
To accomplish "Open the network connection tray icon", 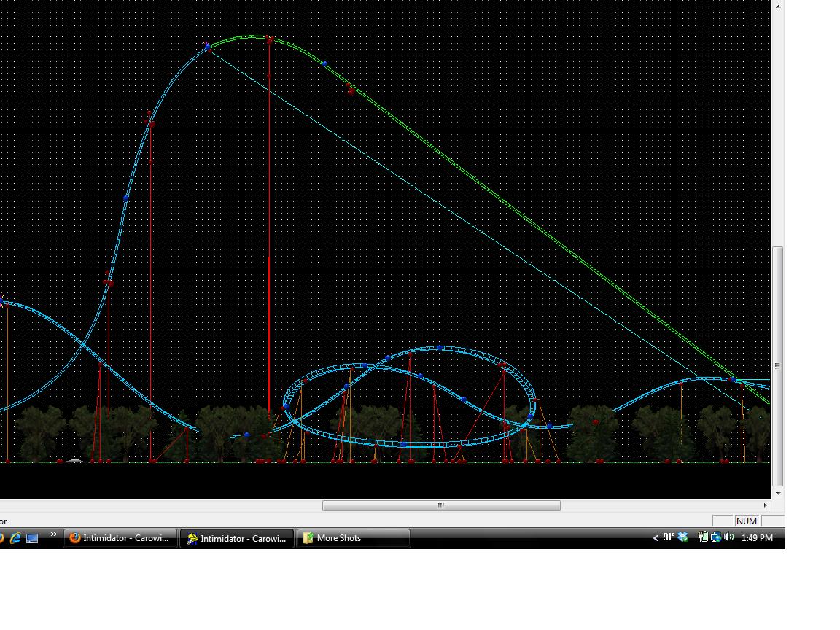I will pyautogui.click(x=716, y=537).
